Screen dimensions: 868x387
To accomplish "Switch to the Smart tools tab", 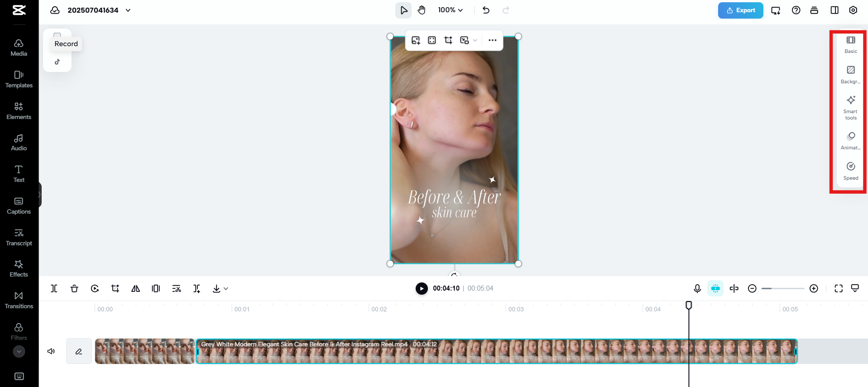I will click(851, 108).
